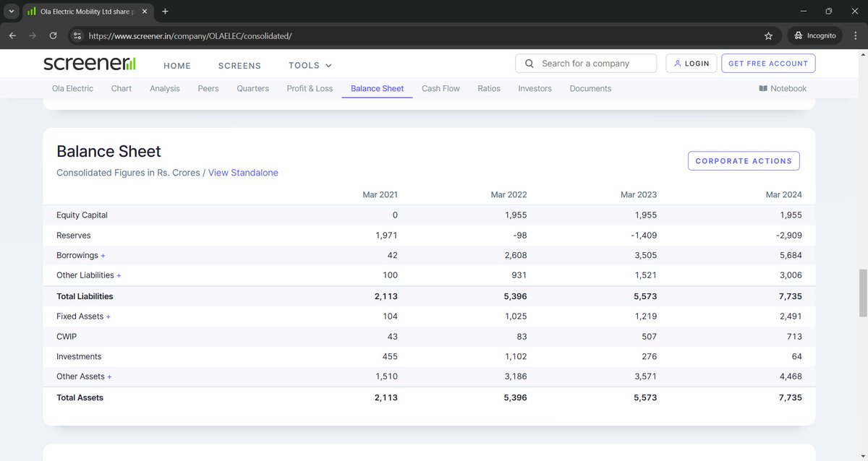Open the Tools dropdown menu
The image size is (868, 461).
(310, 65)
